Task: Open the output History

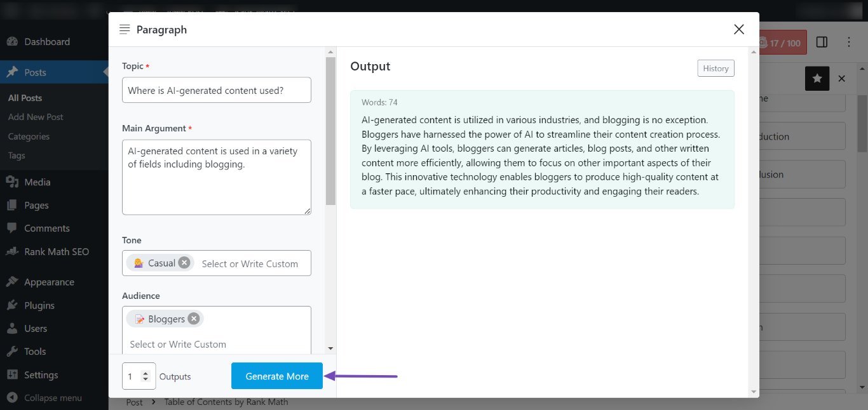Action: pyautogui.click(x=715, y=69)
